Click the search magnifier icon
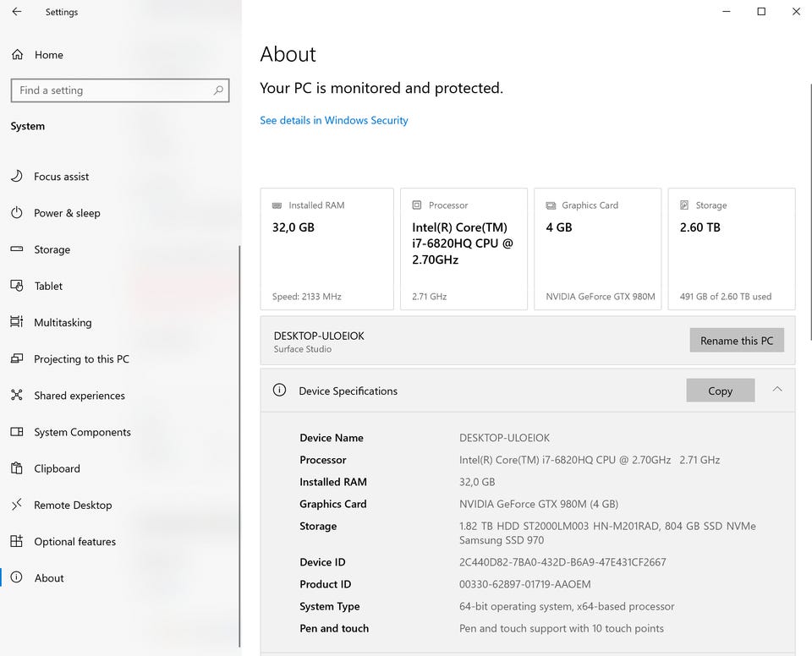812x656 pixels. 218,90
